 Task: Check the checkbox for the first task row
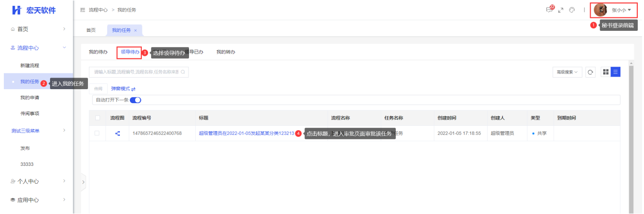[98, 133]
